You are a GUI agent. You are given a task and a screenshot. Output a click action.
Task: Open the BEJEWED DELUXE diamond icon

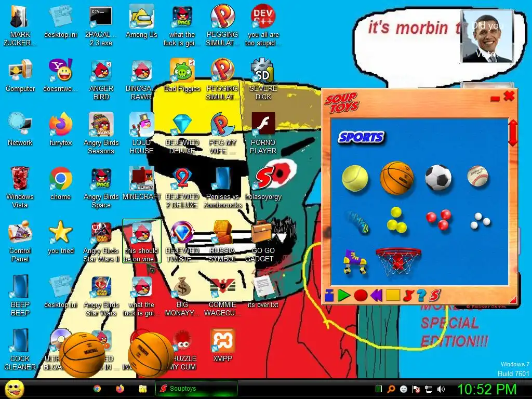[182, 134]
